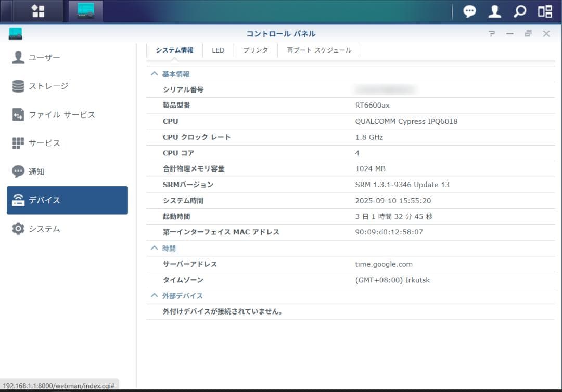Collapse the 外部デバイス section
The height and width of the screenshot is (392, 562).
[x=154, y=295]
